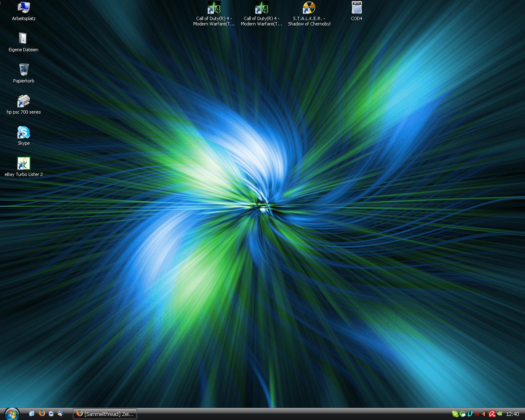Image resolution: width=525 pixels, height=420 pixels.
Task: Select the Call of Duty 4 shortcut beside S.T.A.L.K.E.R.
Action: coord(261,14)
